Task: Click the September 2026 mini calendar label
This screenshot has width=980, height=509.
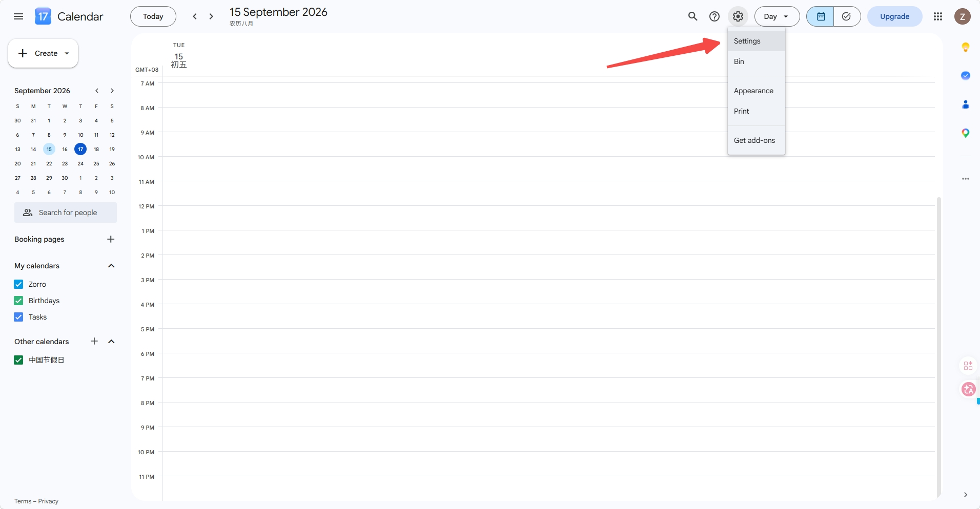Action: coord(42,91)
